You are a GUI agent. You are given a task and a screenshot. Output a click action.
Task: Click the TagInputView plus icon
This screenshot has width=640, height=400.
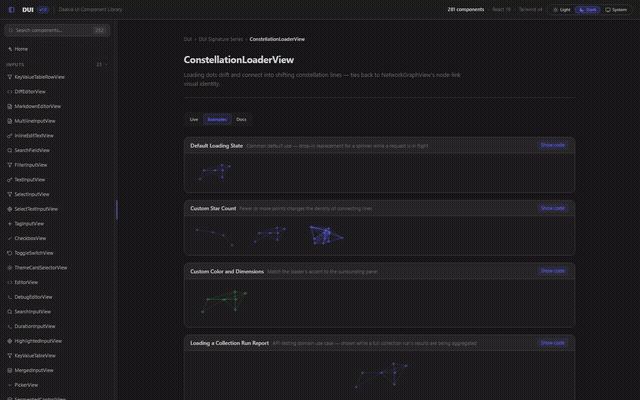9,224
